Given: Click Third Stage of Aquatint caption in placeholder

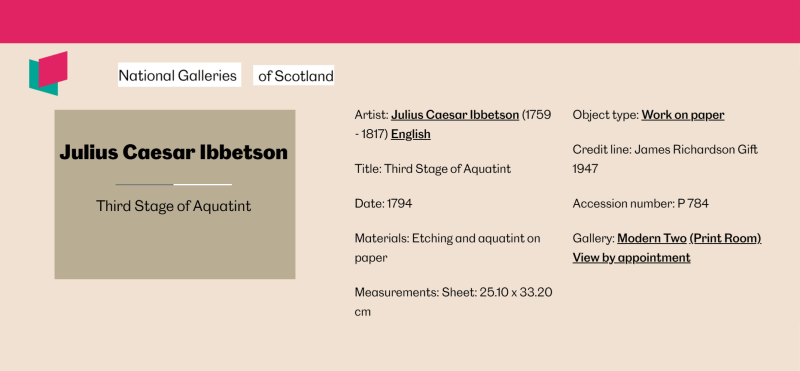Looking at the screenshot, I should 173,206.
